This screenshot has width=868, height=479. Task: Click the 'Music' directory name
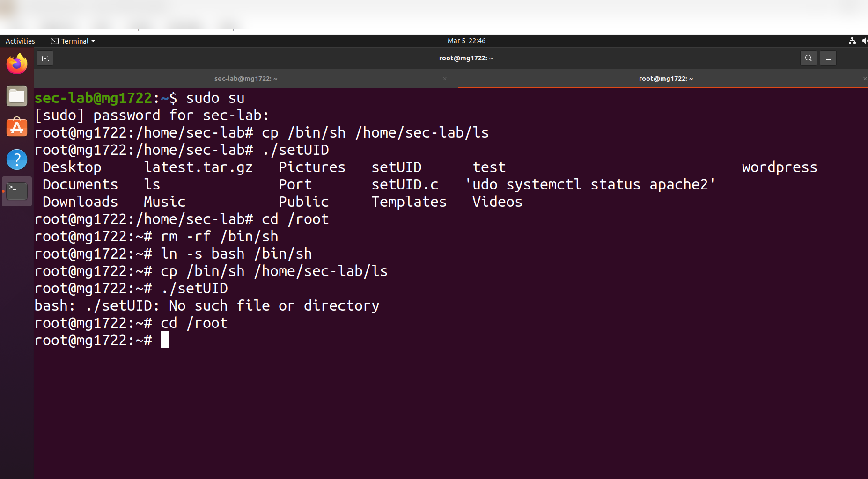click(164, 202)
